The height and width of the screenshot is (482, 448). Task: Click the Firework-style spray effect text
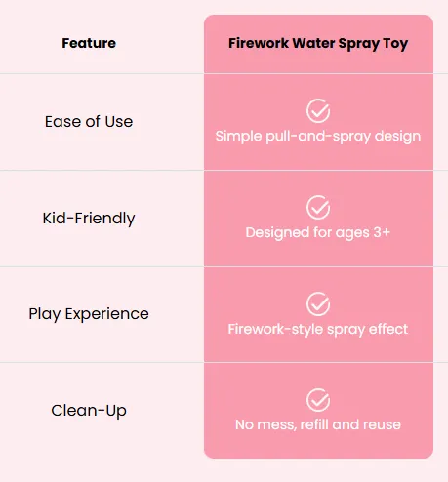tap(318, 329)
